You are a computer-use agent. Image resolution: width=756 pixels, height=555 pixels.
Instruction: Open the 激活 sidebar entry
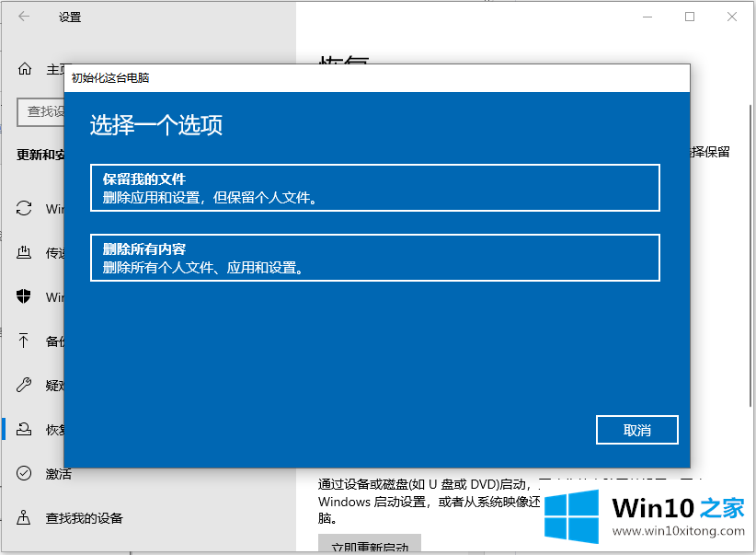pyautogui.click(x=58, y=474)
